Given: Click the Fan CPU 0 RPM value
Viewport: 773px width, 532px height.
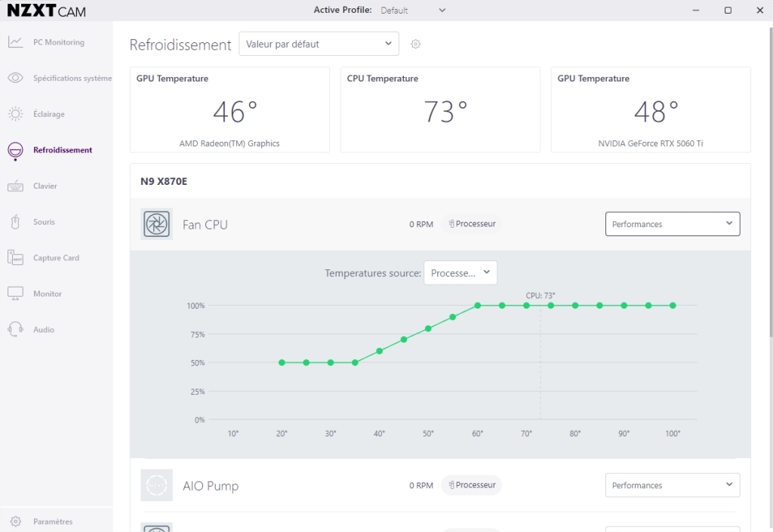Looking at the screenshot, I should tap(421, 224).
